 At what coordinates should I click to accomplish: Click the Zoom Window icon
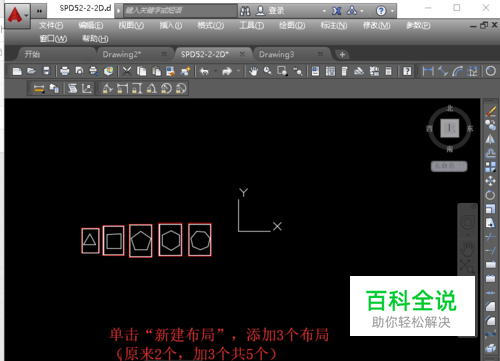point(283,71)
